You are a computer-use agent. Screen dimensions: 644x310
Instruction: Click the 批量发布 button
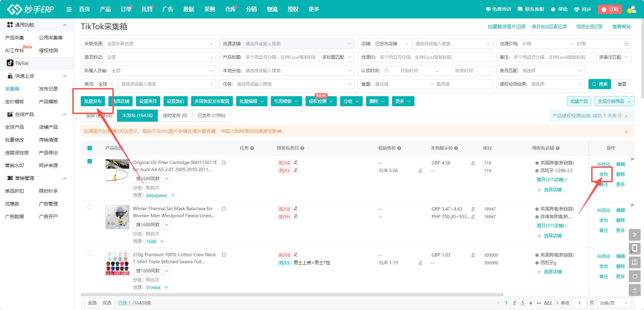tap(93, 101)
